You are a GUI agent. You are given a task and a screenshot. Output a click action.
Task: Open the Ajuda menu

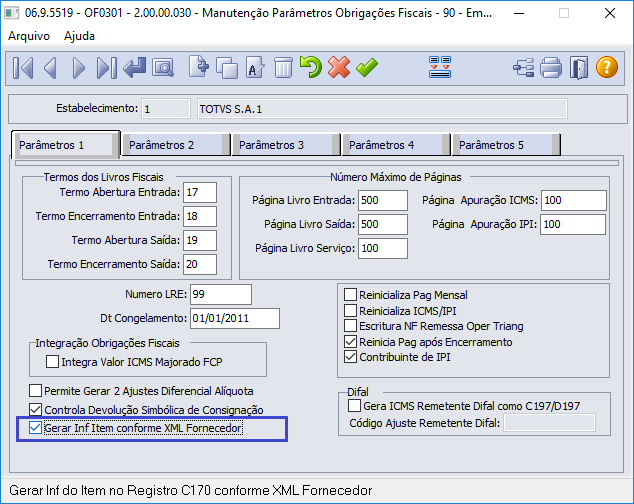point(79,36)
